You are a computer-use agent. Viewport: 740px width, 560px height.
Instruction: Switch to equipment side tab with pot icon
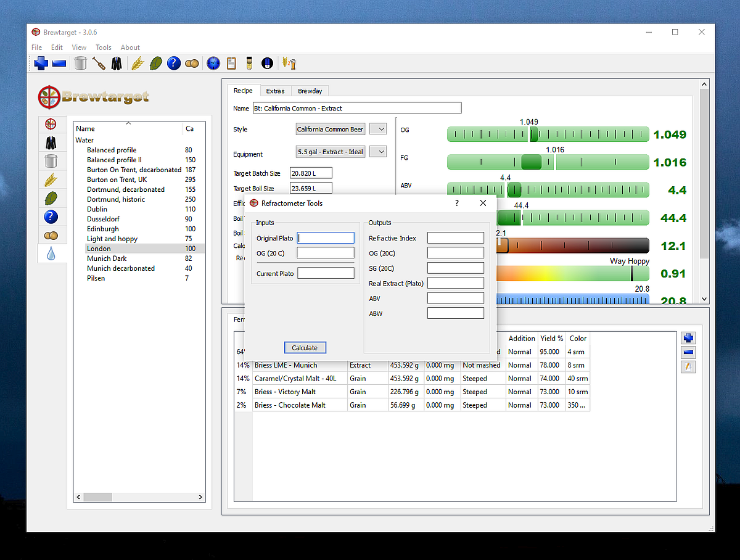pos(51,161)
